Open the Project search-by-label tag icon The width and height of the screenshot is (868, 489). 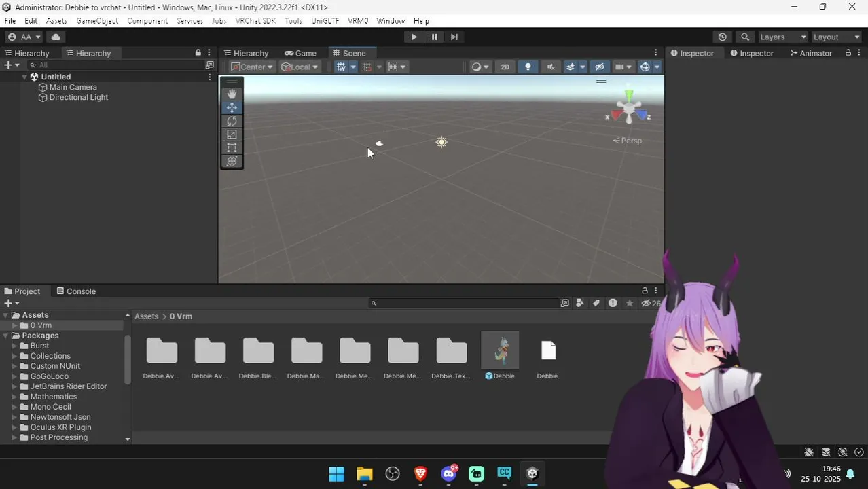tap(596, 303)
